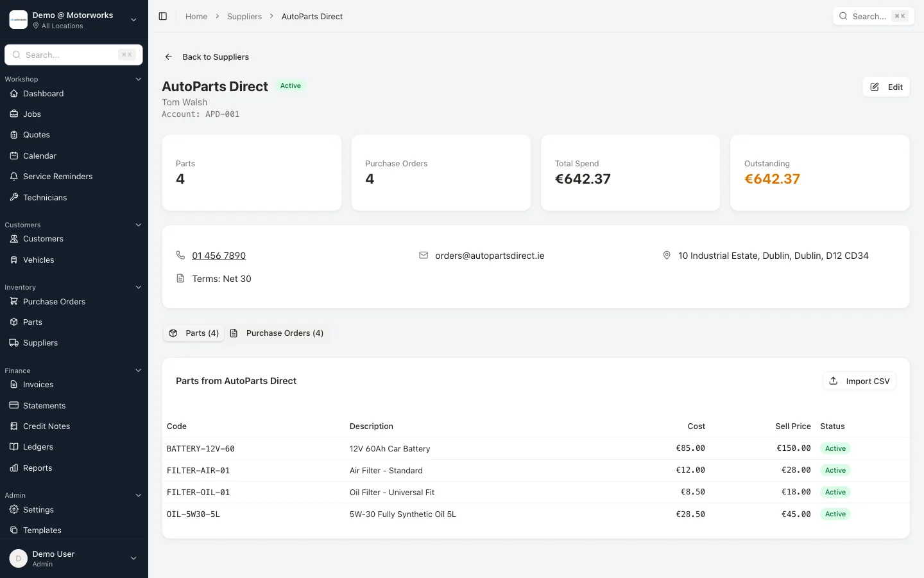The image size is (924, 578).
Task: Select the Parts (4) tab
Action: [194, 333]
